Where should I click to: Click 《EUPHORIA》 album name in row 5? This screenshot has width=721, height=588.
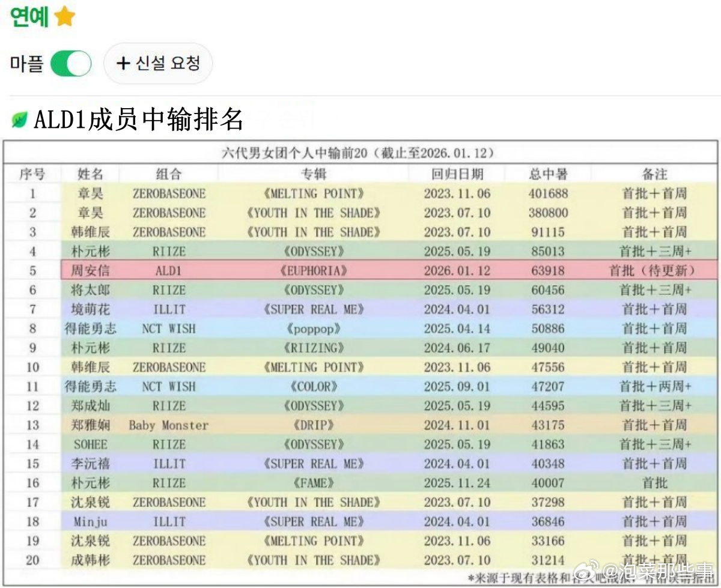[313, 270]
